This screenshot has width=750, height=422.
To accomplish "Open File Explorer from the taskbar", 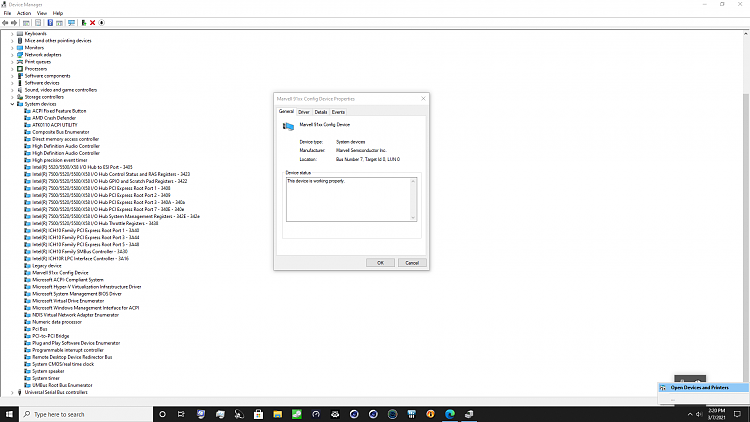I will (x=277, y=414).
